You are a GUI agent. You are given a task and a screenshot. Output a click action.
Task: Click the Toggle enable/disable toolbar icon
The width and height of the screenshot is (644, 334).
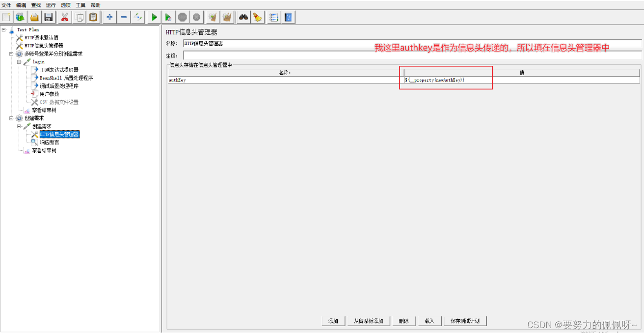coord(138,17)
